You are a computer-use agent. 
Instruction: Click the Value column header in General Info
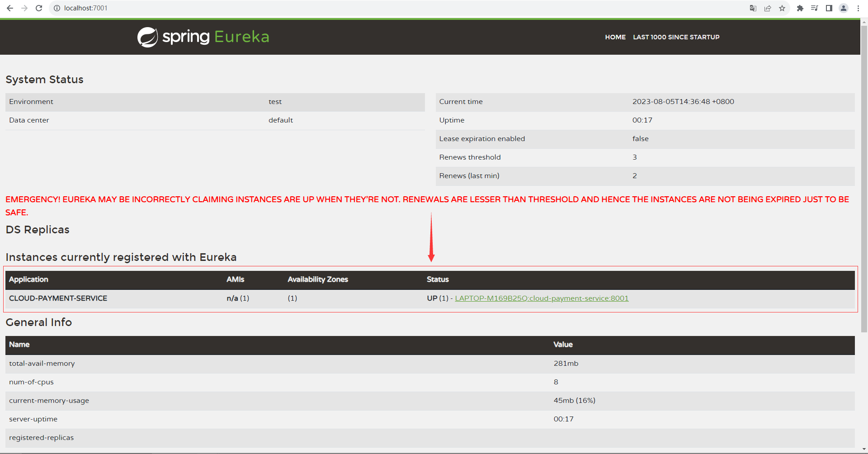563,345
